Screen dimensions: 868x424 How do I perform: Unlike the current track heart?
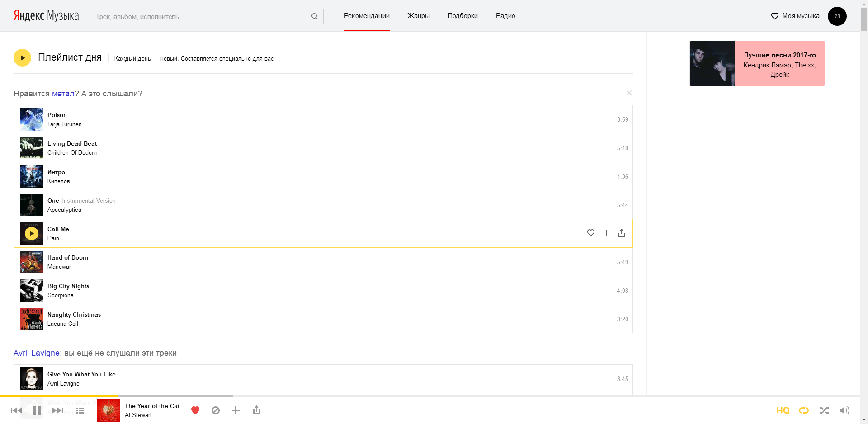195,410
